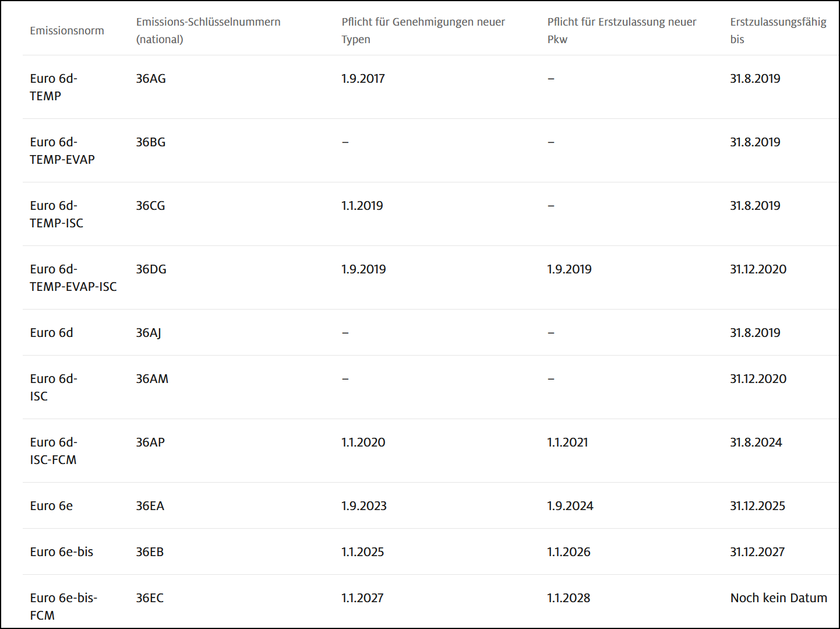The height and width of the screenshot is (629, 840).
Task: Click key number 36BG
Action: [x=151, y=142]
